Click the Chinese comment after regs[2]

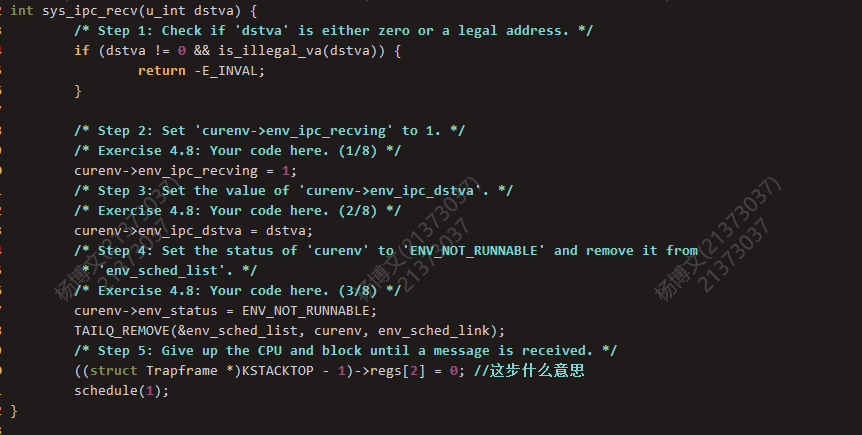529,371
